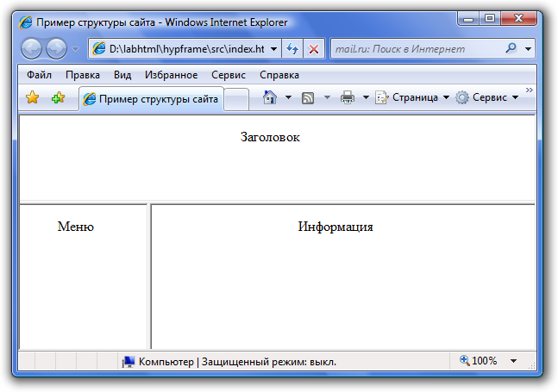558x392 pixels.
Task: Open Favorites Center with the star icon
Action: tap(33, 97)
